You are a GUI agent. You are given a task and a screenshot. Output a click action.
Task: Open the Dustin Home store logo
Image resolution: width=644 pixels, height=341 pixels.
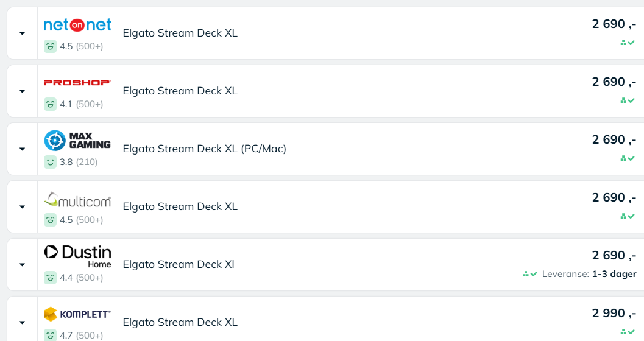(77, 257)
